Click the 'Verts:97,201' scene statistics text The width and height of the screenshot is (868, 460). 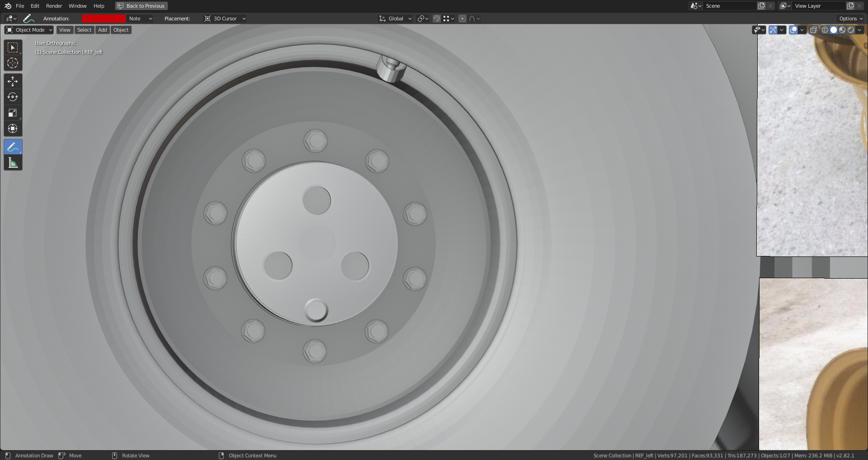[x=672, y=455]
